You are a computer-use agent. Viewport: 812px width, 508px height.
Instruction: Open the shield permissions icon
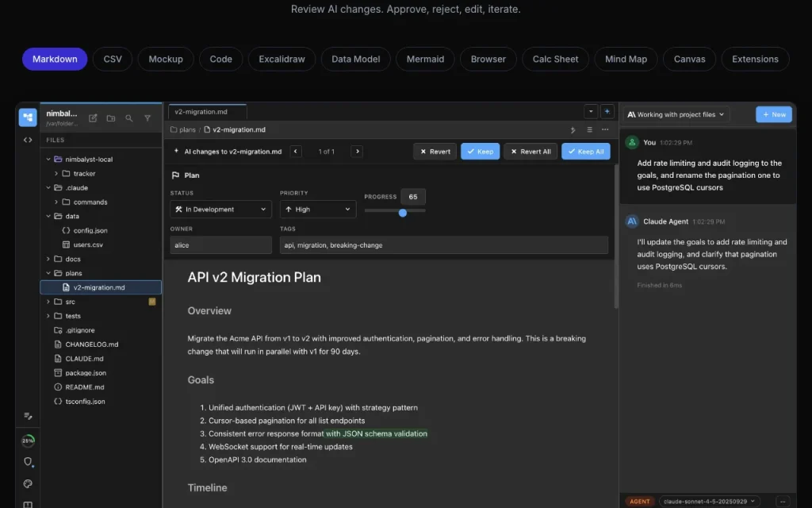(x=28, y=461)
